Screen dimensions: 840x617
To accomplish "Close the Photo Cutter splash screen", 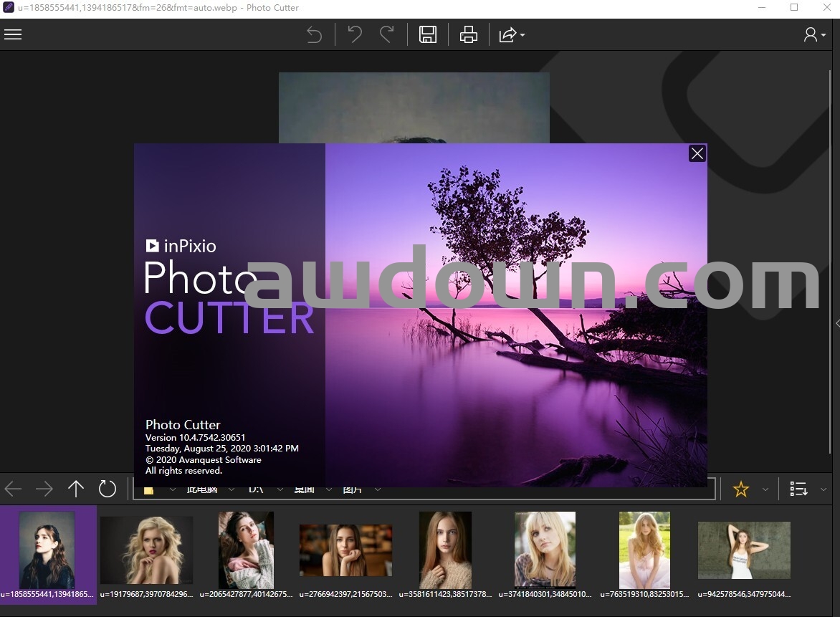I will point(697,153).
